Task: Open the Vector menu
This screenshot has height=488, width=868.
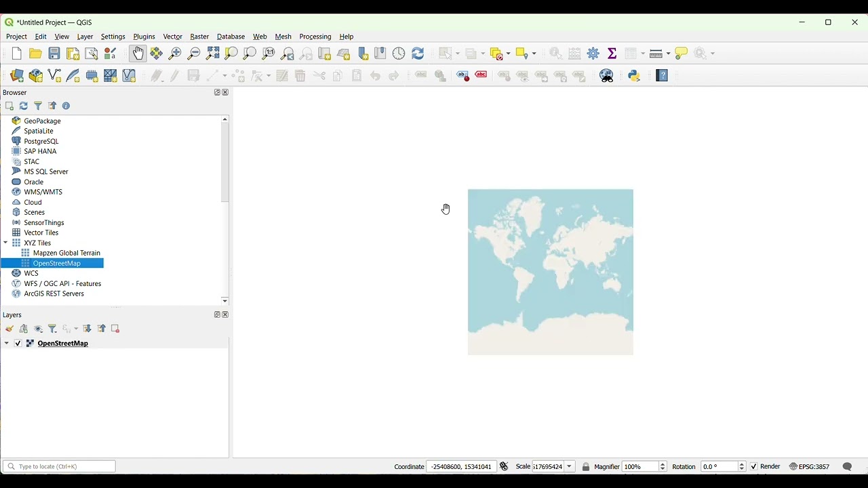Action: (173, 37)
